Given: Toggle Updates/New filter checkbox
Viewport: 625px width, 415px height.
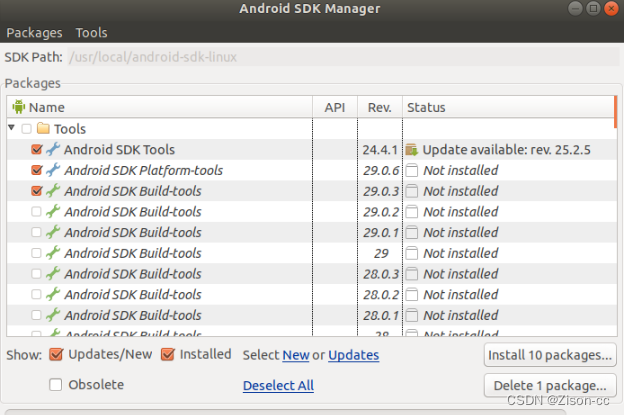Looking at the screenshot, I should tap(56, 354).
